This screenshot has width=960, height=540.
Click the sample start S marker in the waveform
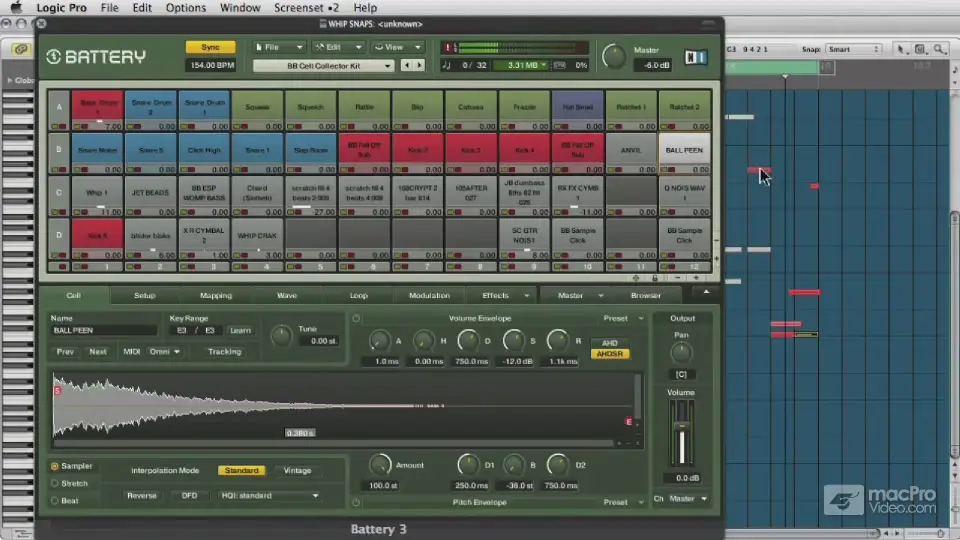pos(57,391)
